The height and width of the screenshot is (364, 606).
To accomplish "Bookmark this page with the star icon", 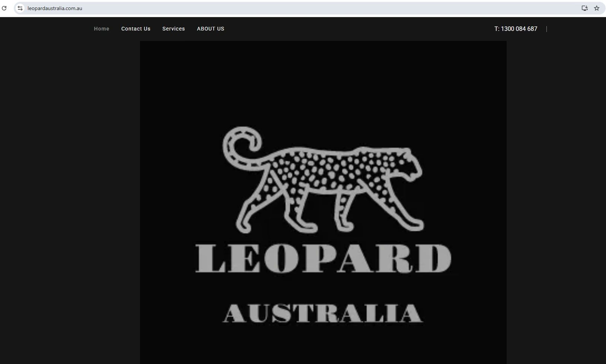I will click(x=597, y=8).
